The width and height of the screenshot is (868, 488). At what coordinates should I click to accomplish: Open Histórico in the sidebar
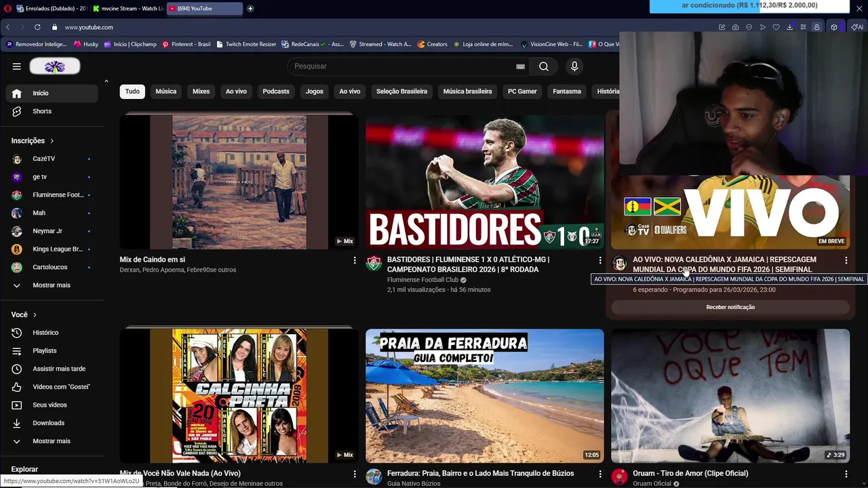point(52,333)
